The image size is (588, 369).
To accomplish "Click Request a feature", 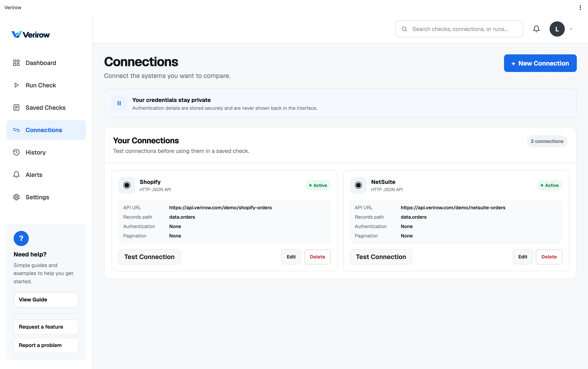I will 46,327.
